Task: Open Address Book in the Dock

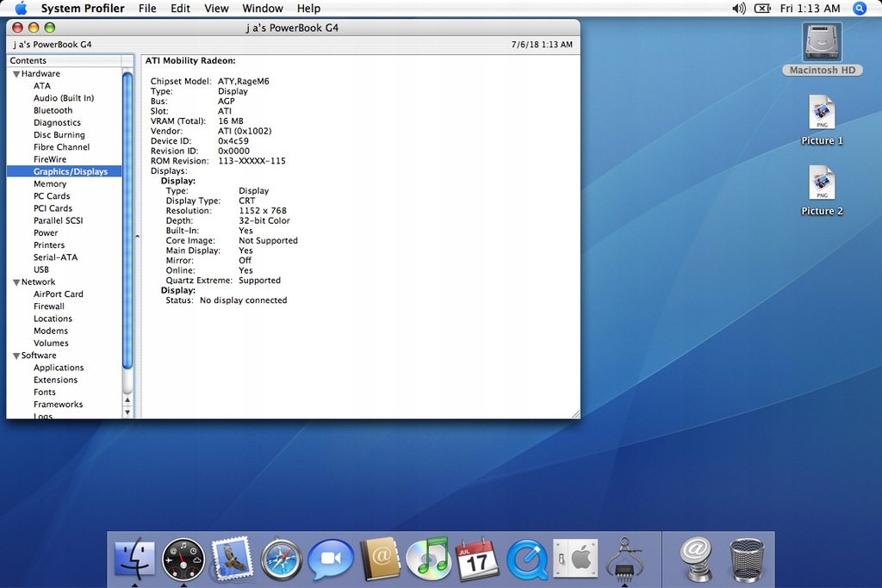Action: point(380,559)
